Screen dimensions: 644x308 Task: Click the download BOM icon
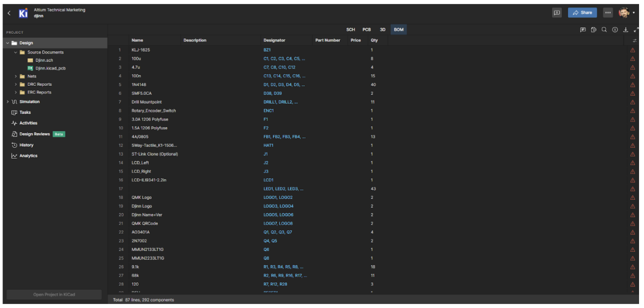pyautogui.click(x=626, y=30)
